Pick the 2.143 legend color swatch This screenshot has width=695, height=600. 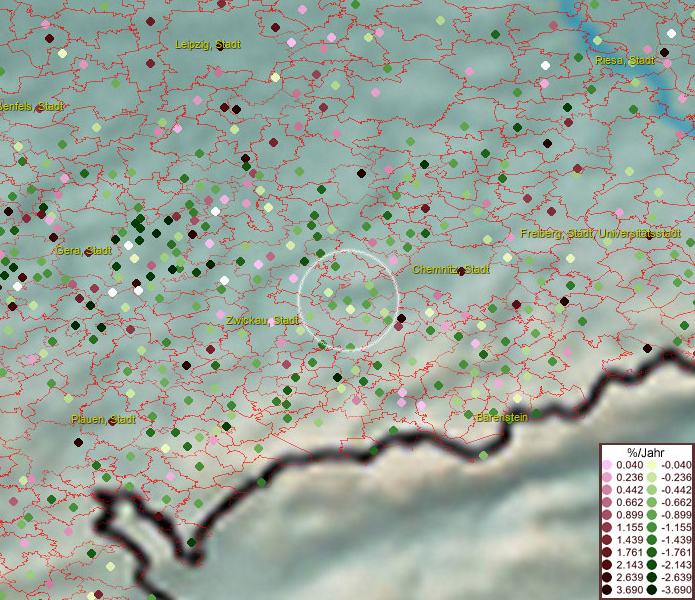point(607,565)
